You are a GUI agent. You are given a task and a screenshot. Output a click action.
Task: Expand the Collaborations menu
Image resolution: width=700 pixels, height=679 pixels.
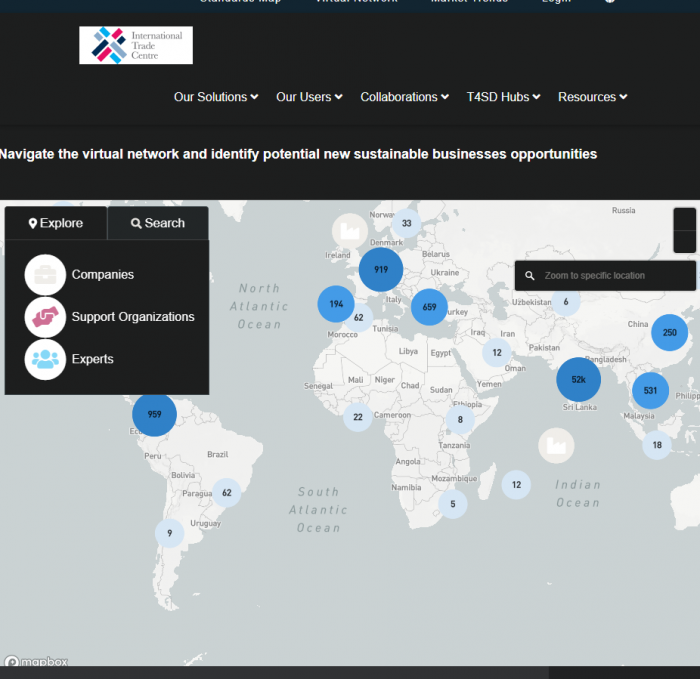tap(405, 97)
